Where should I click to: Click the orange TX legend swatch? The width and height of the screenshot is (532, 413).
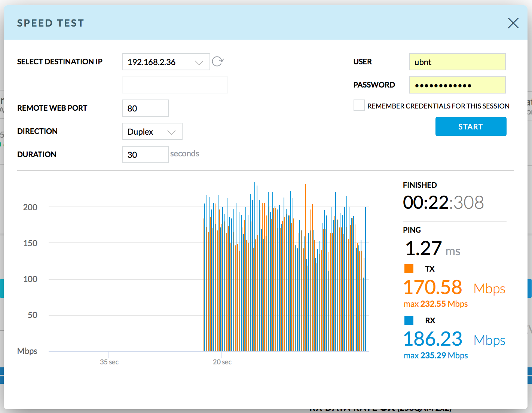click(409, 269)
